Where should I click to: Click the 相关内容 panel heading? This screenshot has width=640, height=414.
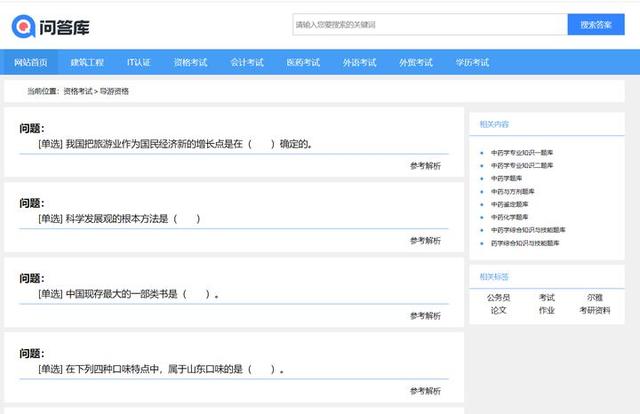494,125
